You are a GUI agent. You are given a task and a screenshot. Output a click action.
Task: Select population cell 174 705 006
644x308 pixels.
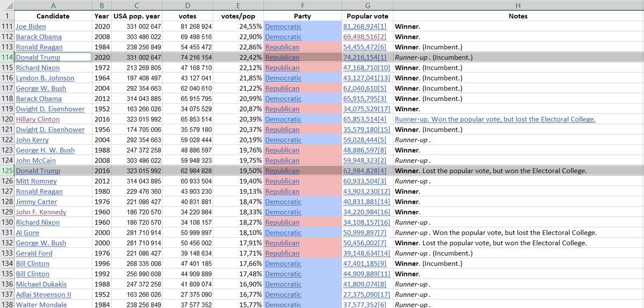point(137,129)
